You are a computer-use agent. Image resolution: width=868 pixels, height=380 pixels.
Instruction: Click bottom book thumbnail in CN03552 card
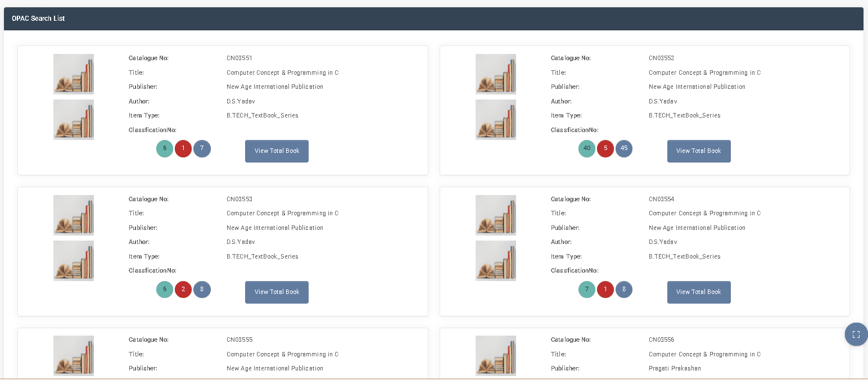coord(496,120)
